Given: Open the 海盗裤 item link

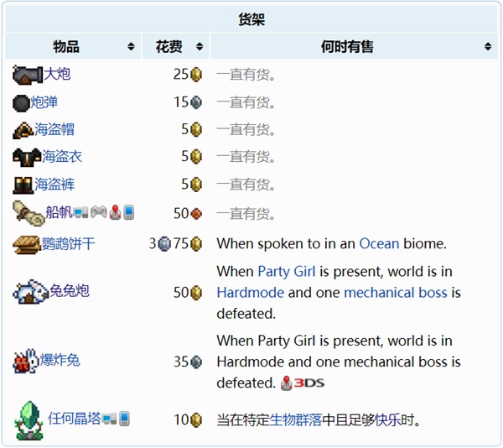Looking at the screenshot, I should [54, 185].
